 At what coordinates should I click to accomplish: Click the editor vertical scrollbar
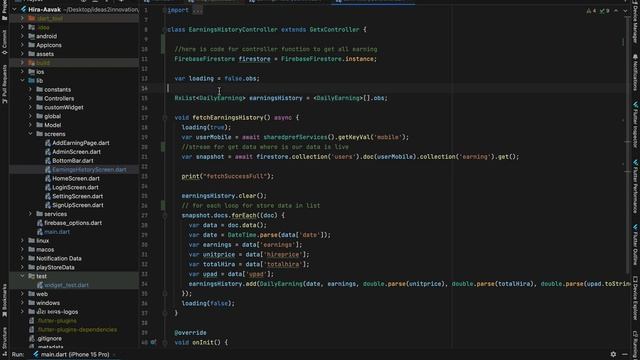tap(627, 146)
